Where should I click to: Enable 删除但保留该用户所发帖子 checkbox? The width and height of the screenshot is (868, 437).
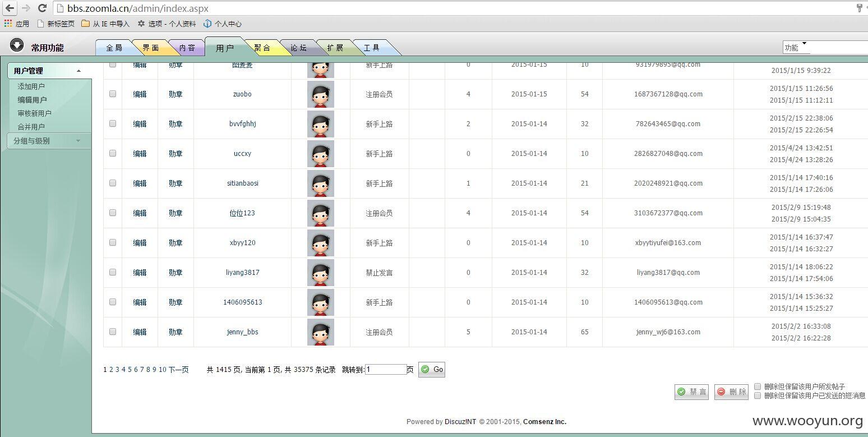pyautogui.click(x=758, y=387)
